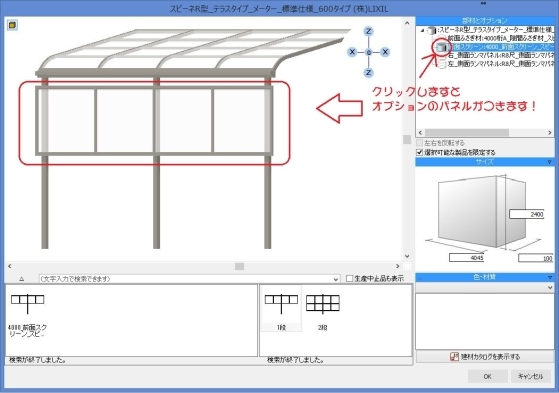Click tree panel horizontal scrollbar left arrow

(420, 133)
